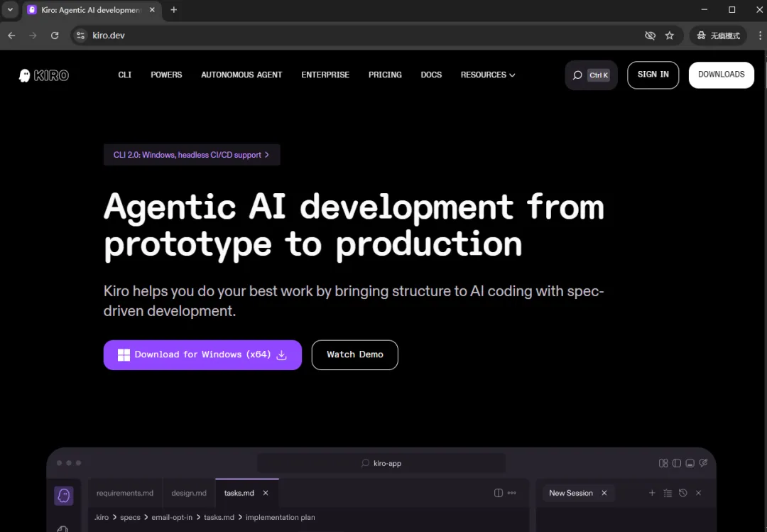The height and width of the screenshot is (532, 767).
Task: Click Download for Windows (x64)
Action: pyautogui.click(x=202, y=355)
